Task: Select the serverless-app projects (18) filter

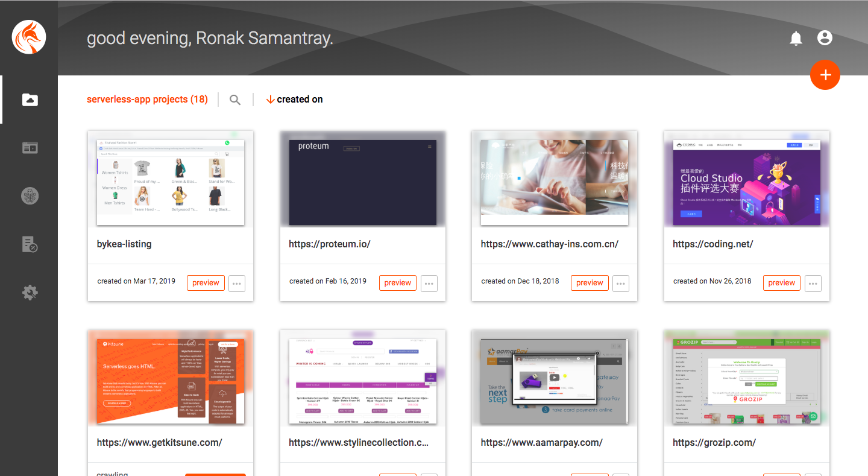Action: [x=147, y=100]
